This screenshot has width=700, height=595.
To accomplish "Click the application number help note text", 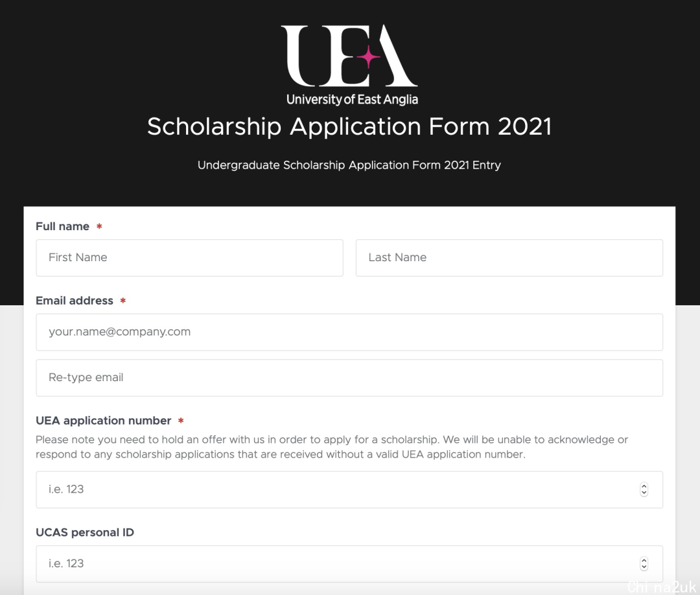I will coord(332,447).
